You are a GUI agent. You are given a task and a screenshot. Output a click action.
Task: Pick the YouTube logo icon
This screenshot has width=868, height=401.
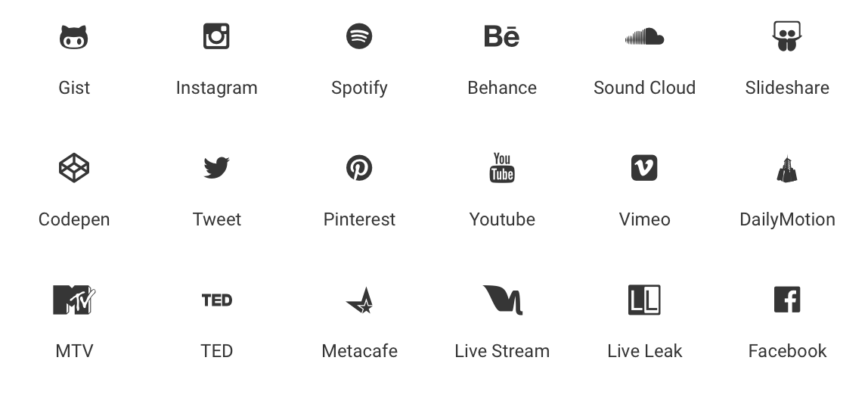pos(502,168)
